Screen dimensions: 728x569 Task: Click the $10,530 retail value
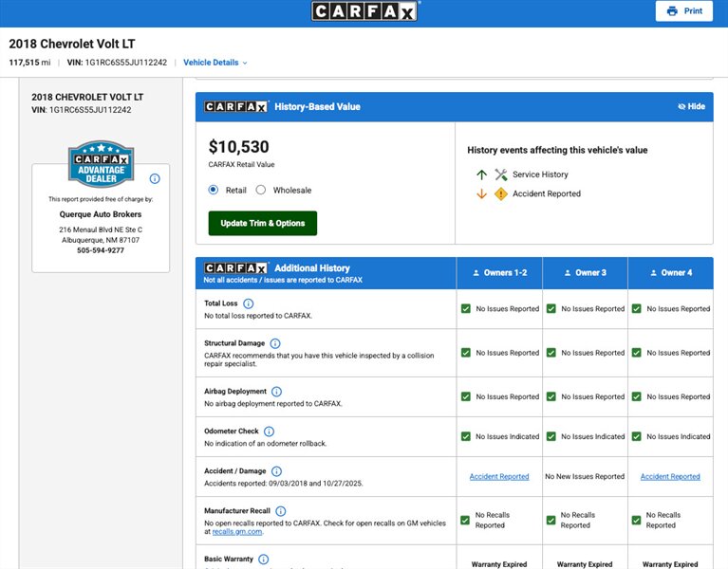(x=238, y=147)
